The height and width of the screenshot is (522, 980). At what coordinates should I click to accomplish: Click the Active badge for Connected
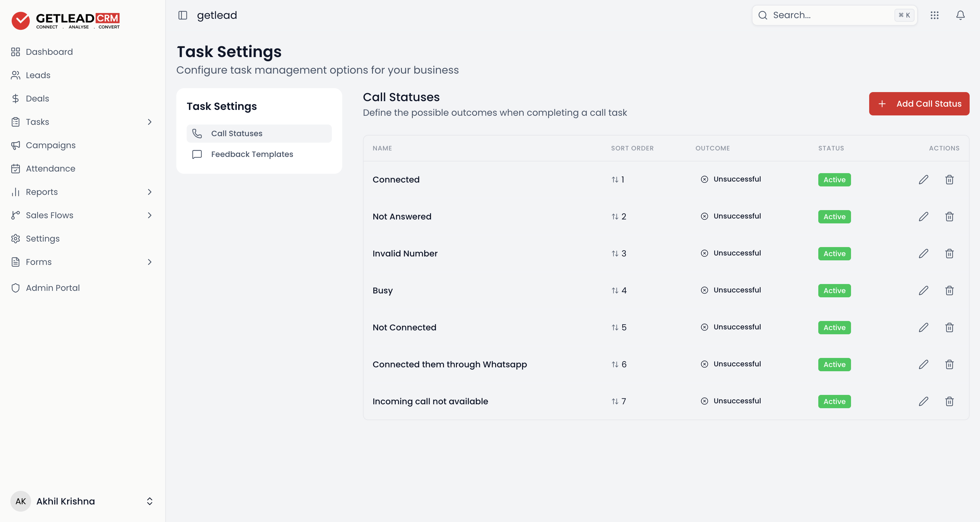[x=834, y=179]
